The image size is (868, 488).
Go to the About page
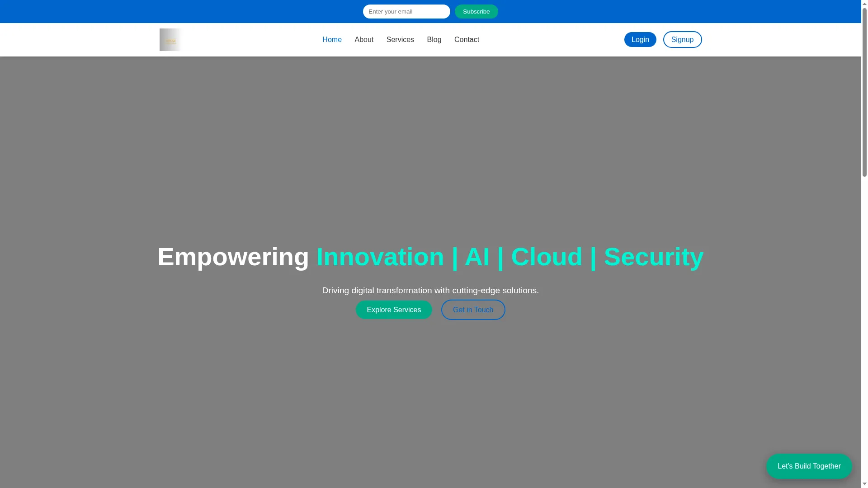pyautogui.click(x=364, y=40)
